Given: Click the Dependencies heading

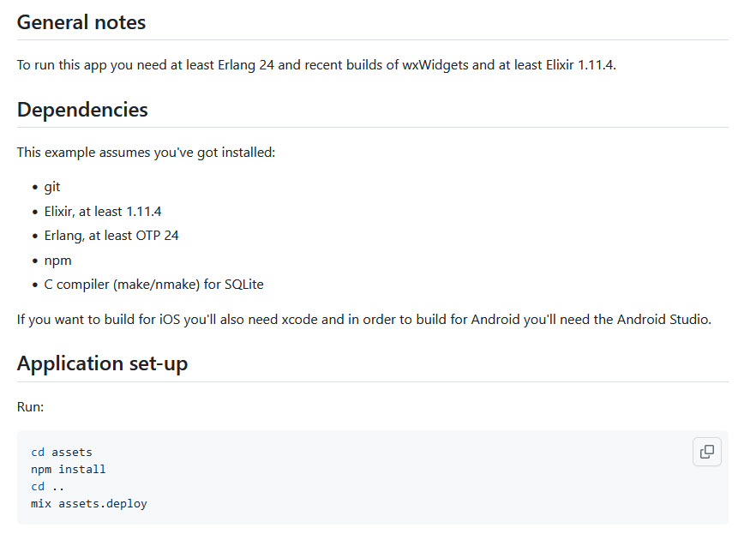Looking at the screenshot, I should 82,110.
